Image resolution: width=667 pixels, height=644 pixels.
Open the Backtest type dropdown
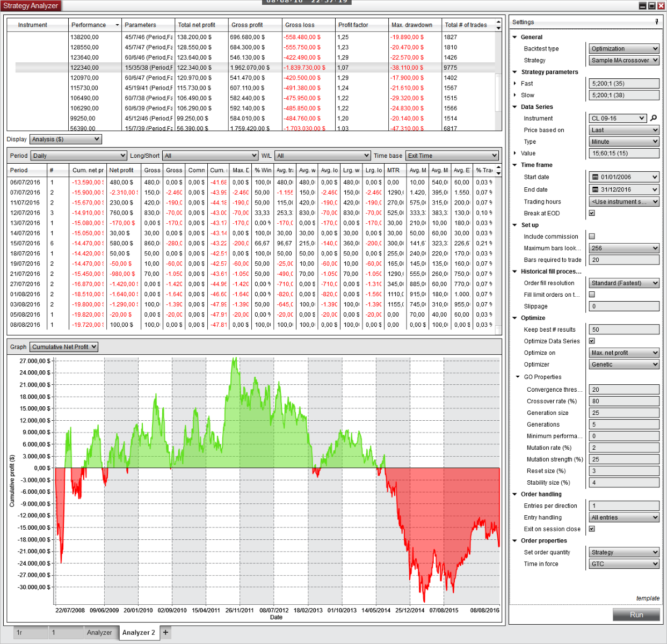pos(624,49)
